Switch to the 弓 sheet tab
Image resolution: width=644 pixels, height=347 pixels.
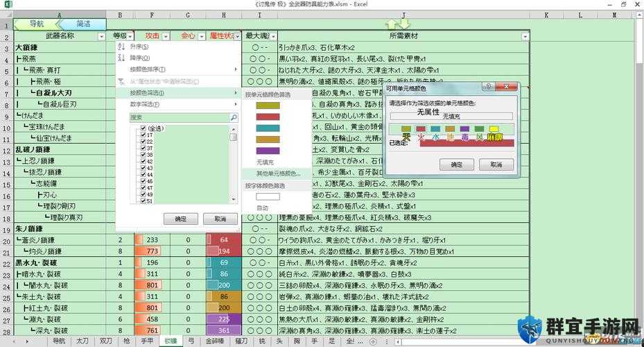point(191,341)
